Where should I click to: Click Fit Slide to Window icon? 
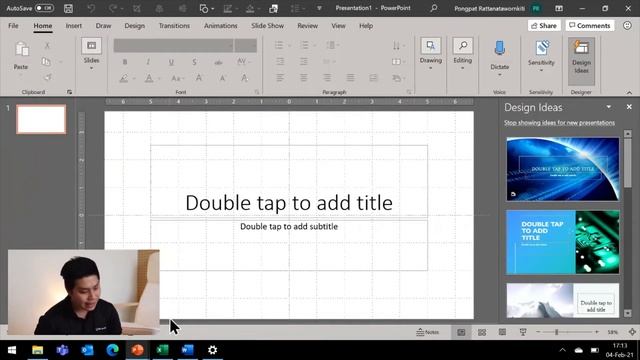pos(632,332)
